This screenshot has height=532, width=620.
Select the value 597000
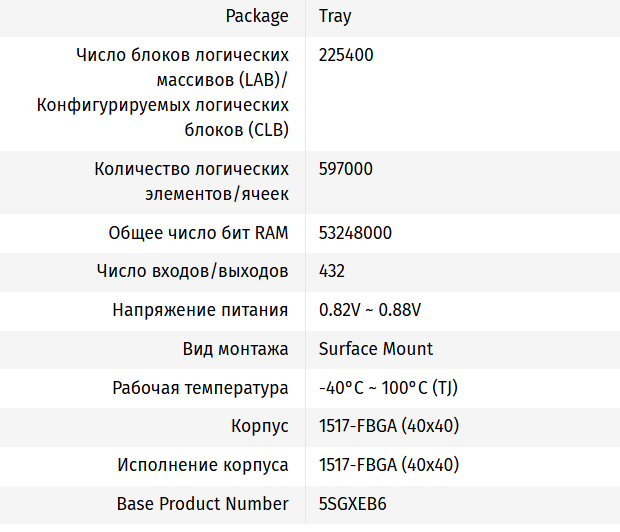coord(346,169)
